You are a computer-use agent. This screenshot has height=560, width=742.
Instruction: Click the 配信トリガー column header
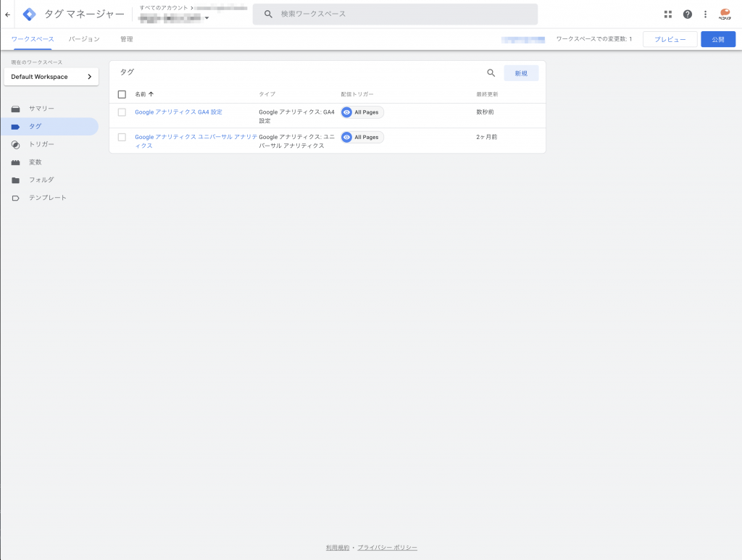[357, 94]
